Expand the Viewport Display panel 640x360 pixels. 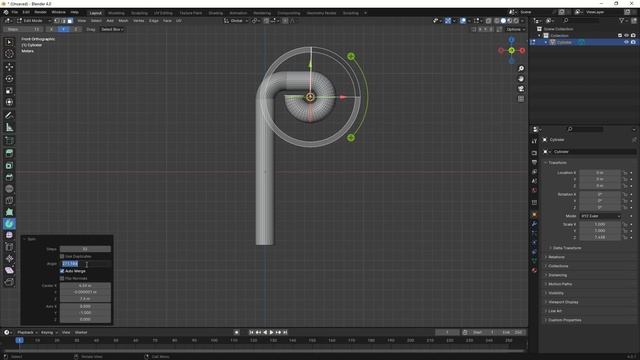(562, 302)
